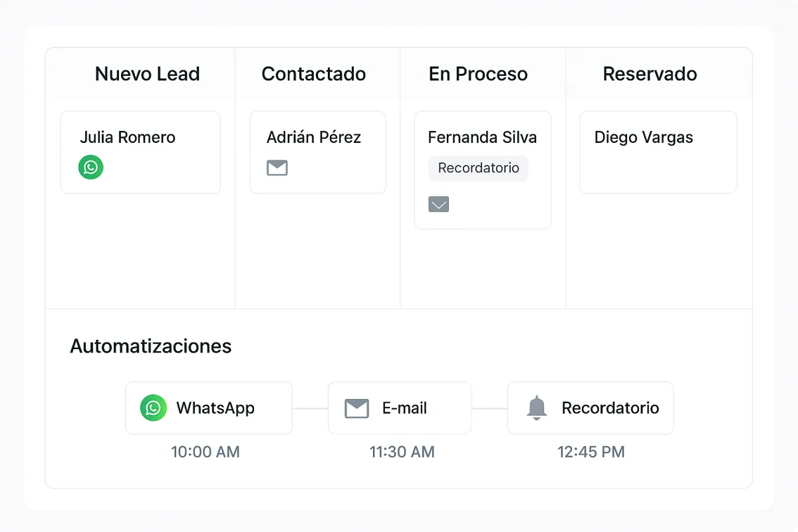
Task: Click the E-mail envelope icon in automation
Action: tap(357, 408)
